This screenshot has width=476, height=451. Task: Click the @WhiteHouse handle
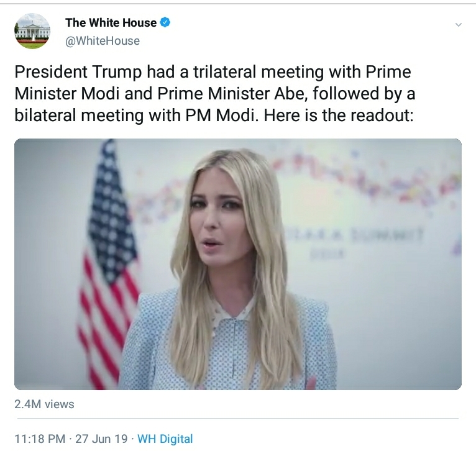103,41
